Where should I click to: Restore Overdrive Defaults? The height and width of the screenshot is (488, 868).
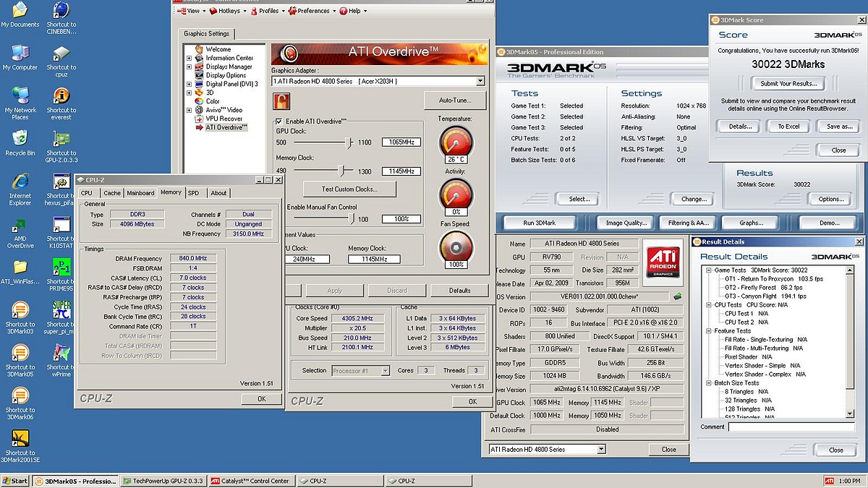point(459,291)
